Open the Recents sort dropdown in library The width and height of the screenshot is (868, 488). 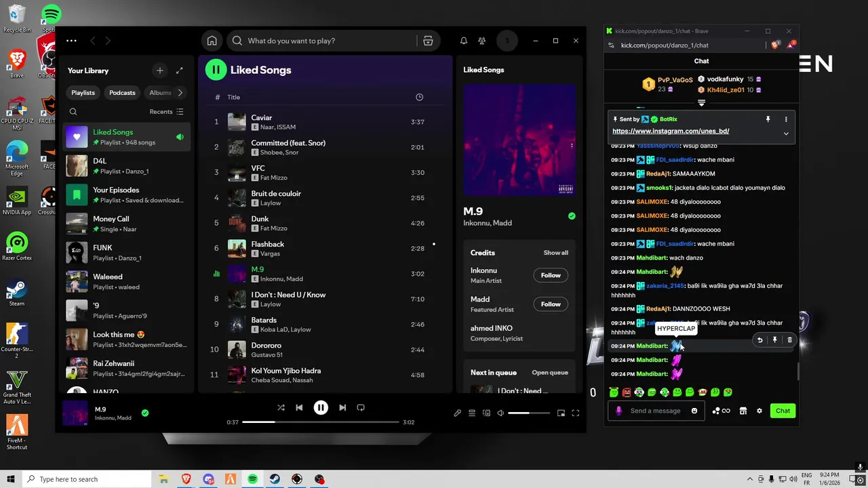click(166, 112)
